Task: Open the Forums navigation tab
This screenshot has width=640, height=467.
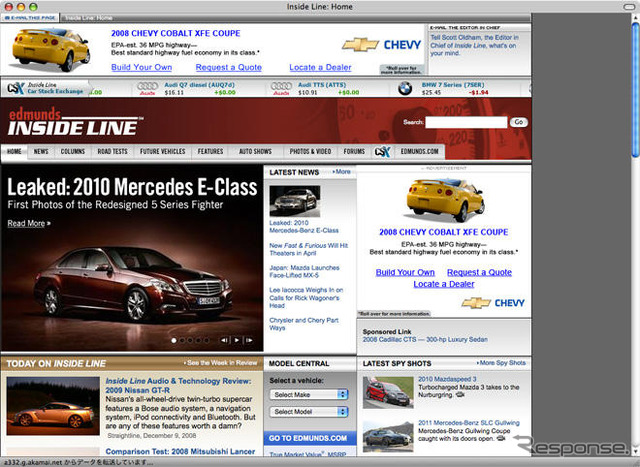Action: pyautogui.click(x=354, y=151)
